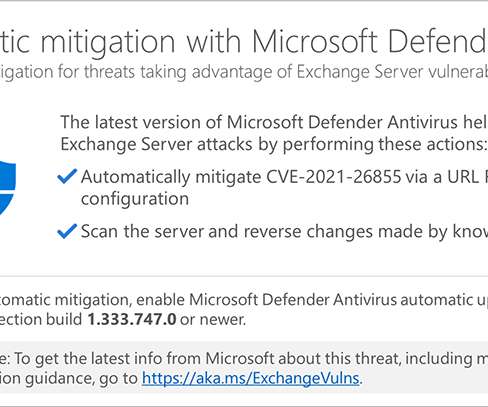Image resolution: width=488 pixels, height=407 pixels.
Task: Click the horizontal divider line below the bullets
Action: pos(244,276)
